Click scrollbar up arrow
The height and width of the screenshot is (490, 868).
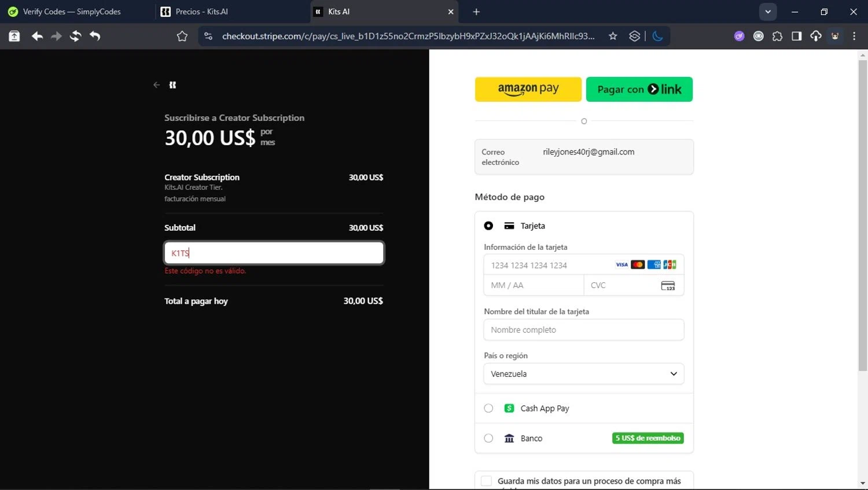pos(863,56)
